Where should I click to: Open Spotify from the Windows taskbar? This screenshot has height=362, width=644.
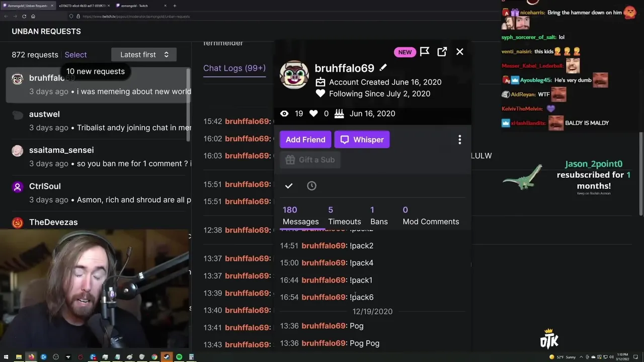pos(179,357)
